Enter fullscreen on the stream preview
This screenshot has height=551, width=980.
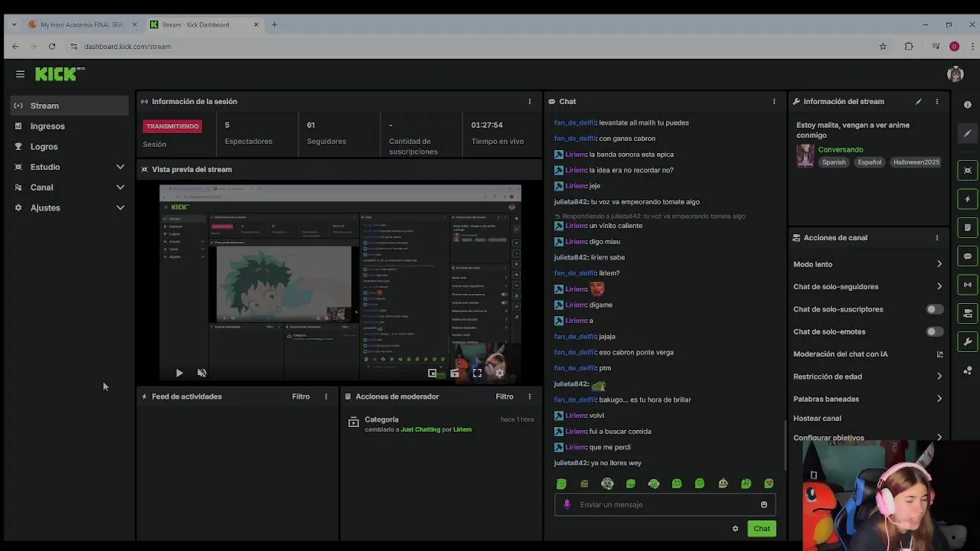pos(477,373)
